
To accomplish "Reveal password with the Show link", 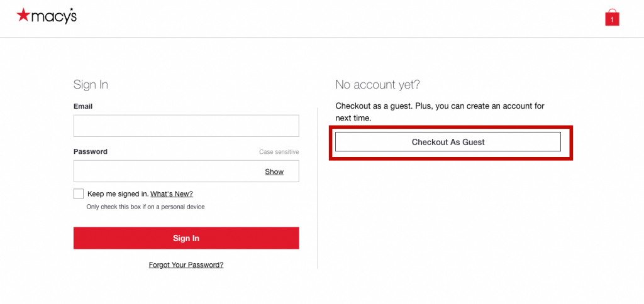I will click(x=274, y=171).
